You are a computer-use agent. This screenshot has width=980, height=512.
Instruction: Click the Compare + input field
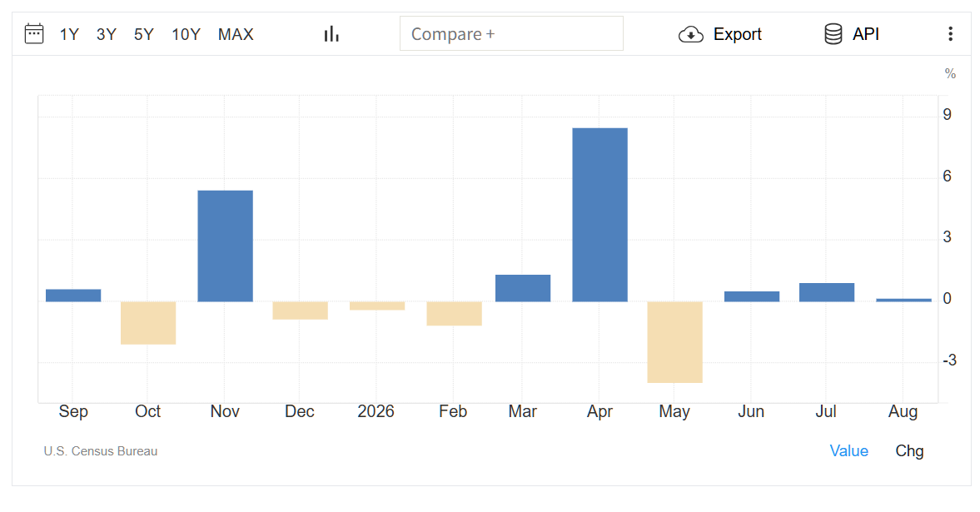pyautogui.click(x=511, y=34)
